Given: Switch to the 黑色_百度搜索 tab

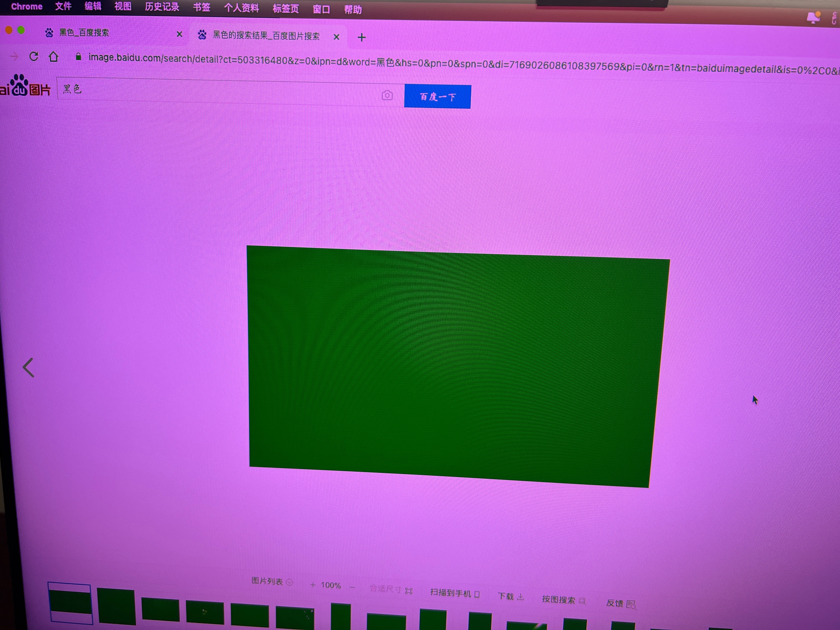Looking at the screenshot, I should click(x=84, y=33).
